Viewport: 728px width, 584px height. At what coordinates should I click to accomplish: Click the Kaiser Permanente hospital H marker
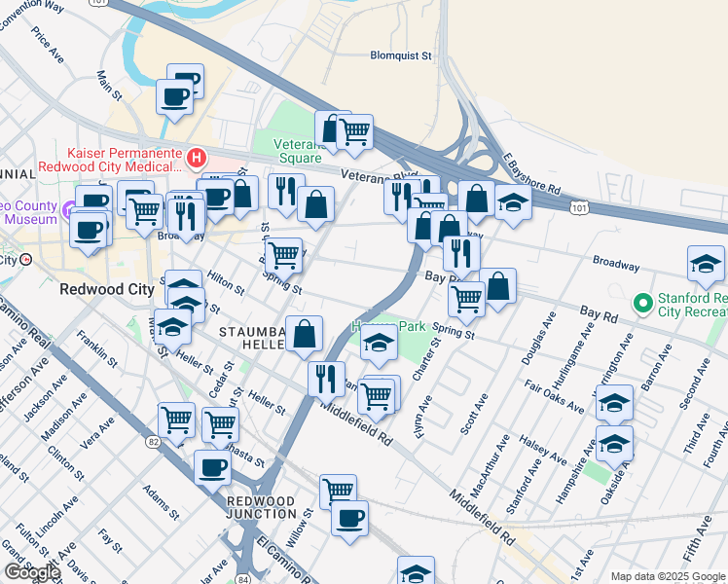click(197, 158)
